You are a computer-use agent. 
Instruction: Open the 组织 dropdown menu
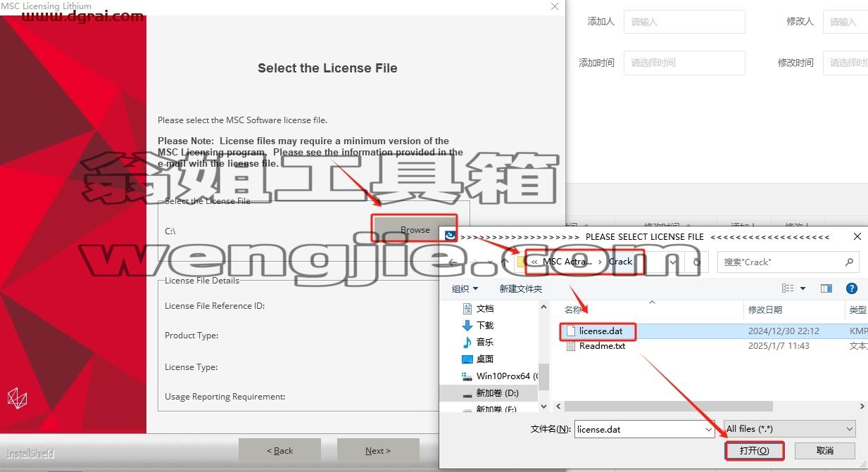(465, 288)
